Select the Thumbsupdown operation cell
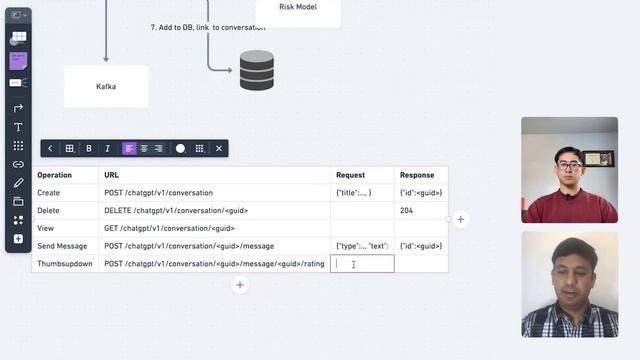 [x=65, y=264]
